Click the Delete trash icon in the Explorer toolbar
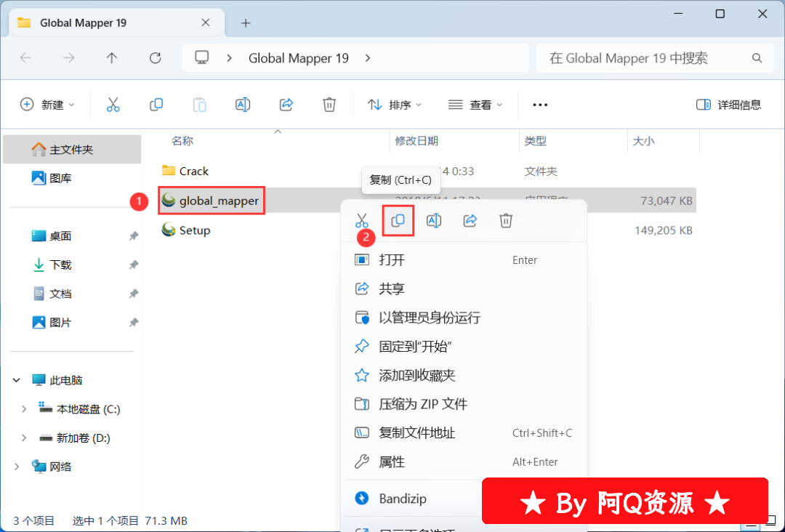Image resolution: width=785 pixels, height=532 pixels. point(329,105)
